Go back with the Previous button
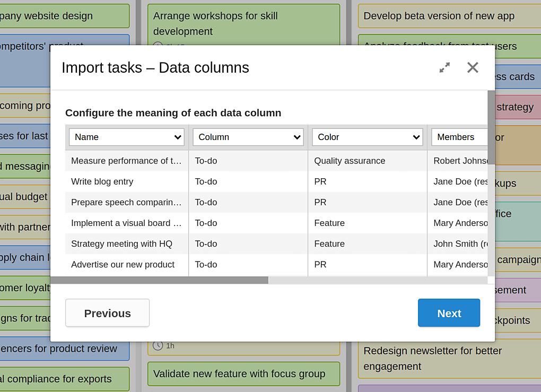Screen dimensions: 541x392 point(107,313)
